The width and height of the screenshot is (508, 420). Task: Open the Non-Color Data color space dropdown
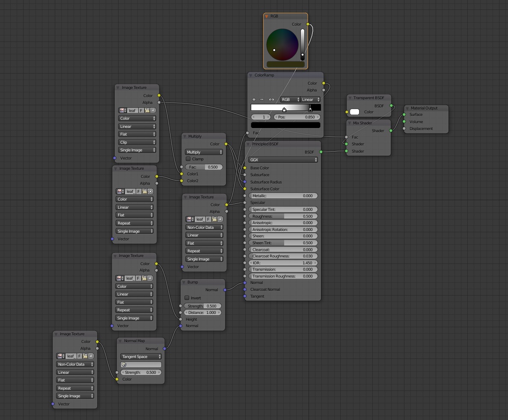pos(204,227)
